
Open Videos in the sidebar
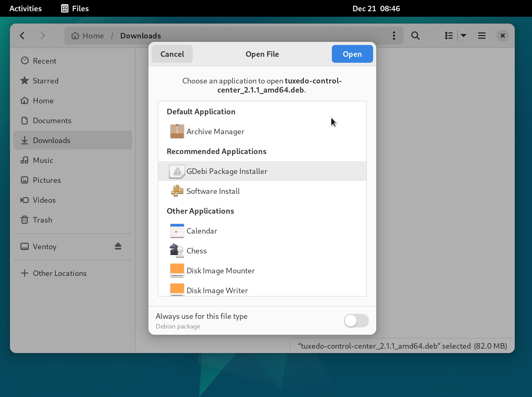coord(73,200)
